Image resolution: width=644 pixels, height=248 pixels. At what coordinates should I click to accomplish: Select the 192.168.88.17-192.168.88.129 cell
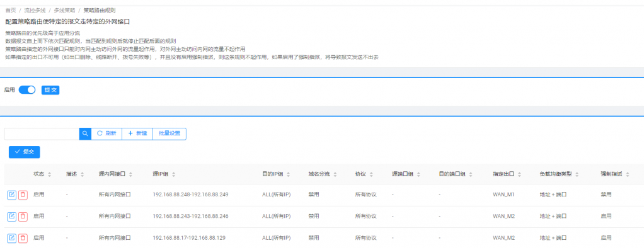tap(188, 238)
